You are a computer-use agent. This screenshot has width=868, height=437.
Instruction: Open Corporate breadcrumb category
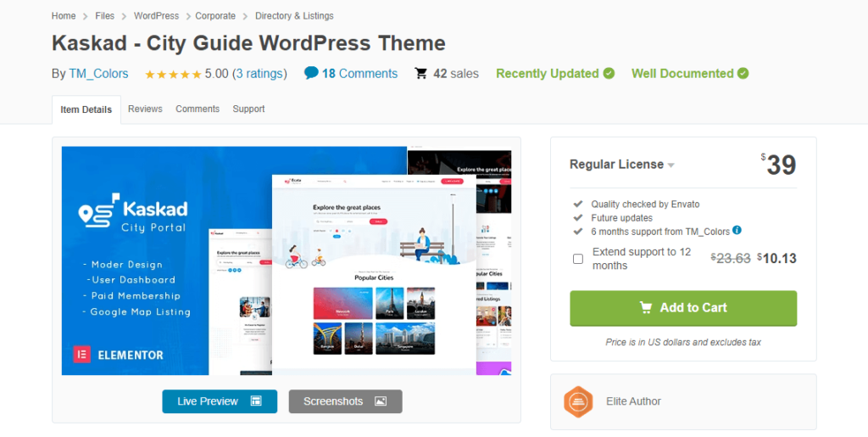point(215,15)
